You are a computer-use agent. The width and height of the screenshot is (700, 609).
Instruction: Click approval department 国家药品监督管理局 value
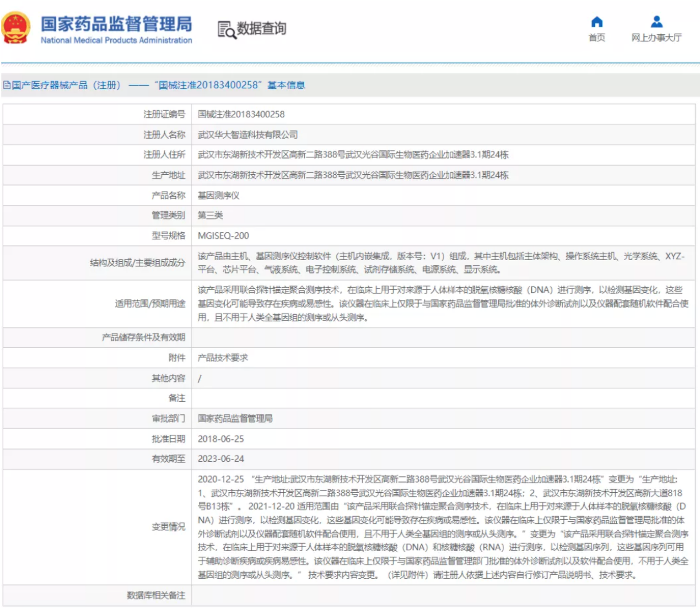(235, 419)
